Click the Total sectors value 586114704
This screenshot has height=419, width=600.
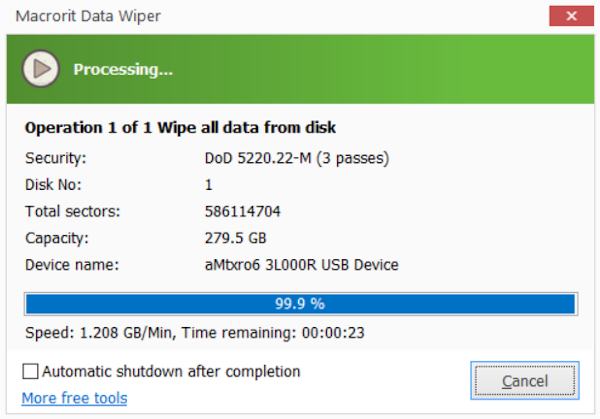[243, 211]
